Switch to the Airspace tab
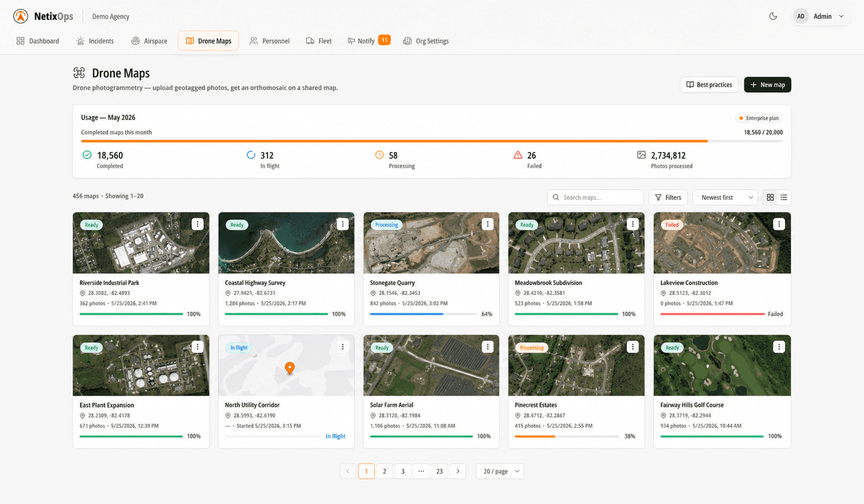This screenshot has width=864, height=504. pos(149,41)
